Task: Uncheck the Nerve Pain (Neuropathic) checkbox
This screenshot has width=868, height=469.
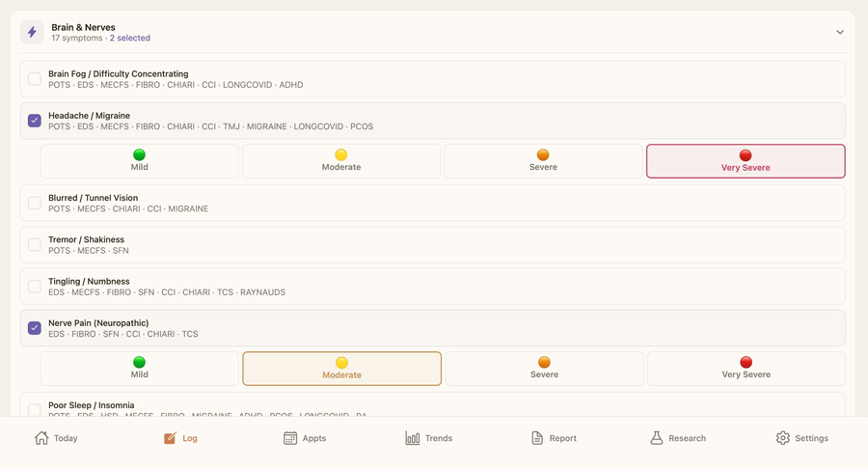Action: click(35, 328)
